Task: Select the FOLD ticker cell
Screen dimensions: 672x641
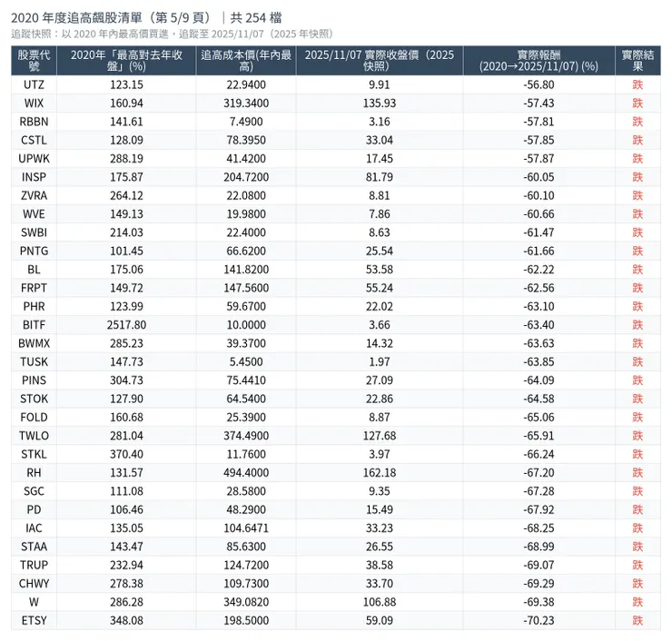Action: click(x=34, y=417)
